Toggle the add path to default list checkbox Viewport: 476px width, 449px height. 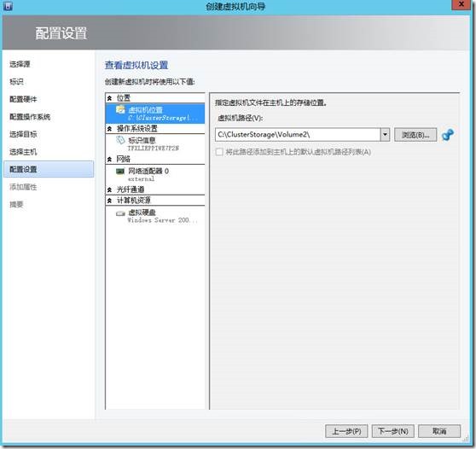219,152
